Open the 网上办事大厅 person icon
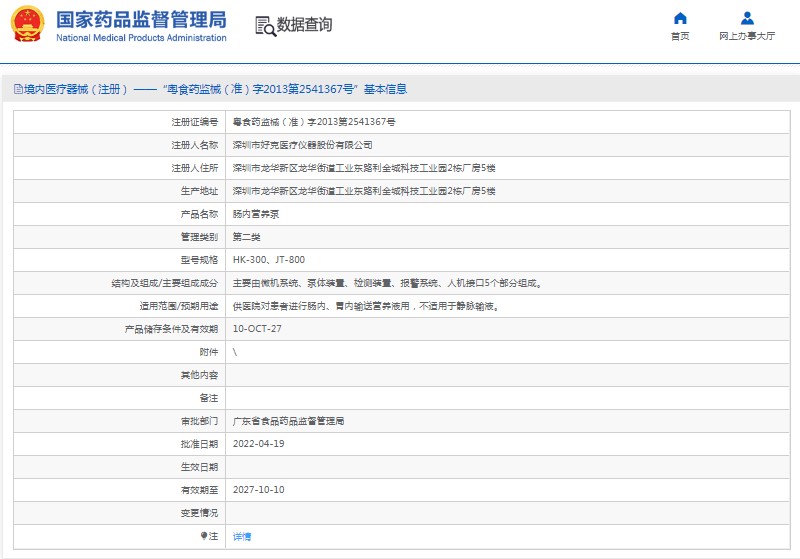The height and width of the screenshot is (559, 800). click(747, 18)
